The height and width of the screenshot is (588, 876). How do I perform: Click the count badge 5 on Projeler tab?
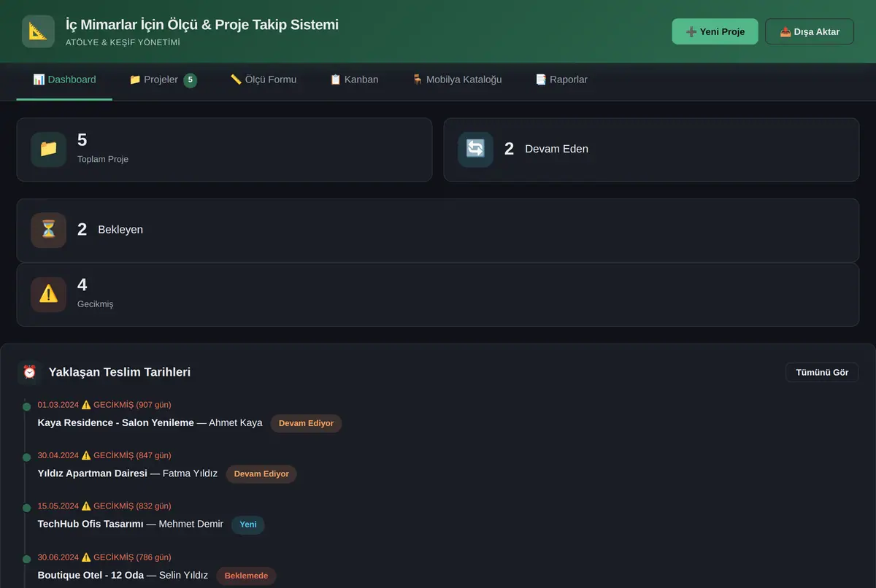coord(191,80)
